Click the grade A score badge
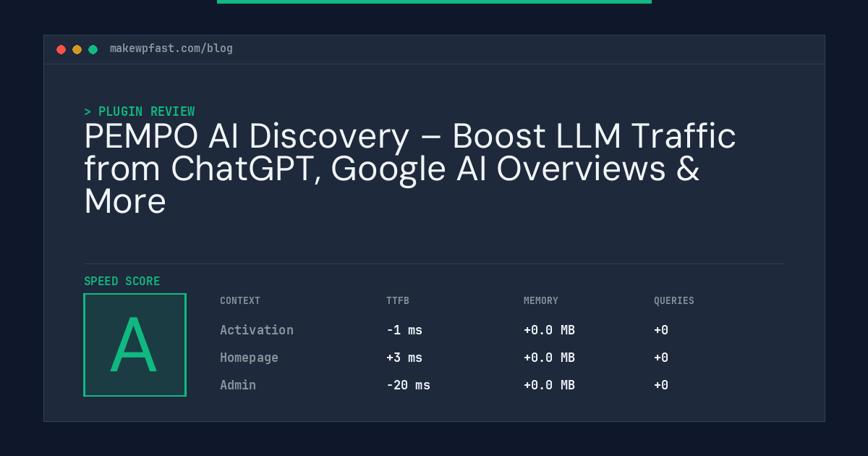868x456 pixels. [x=135, y=345]
